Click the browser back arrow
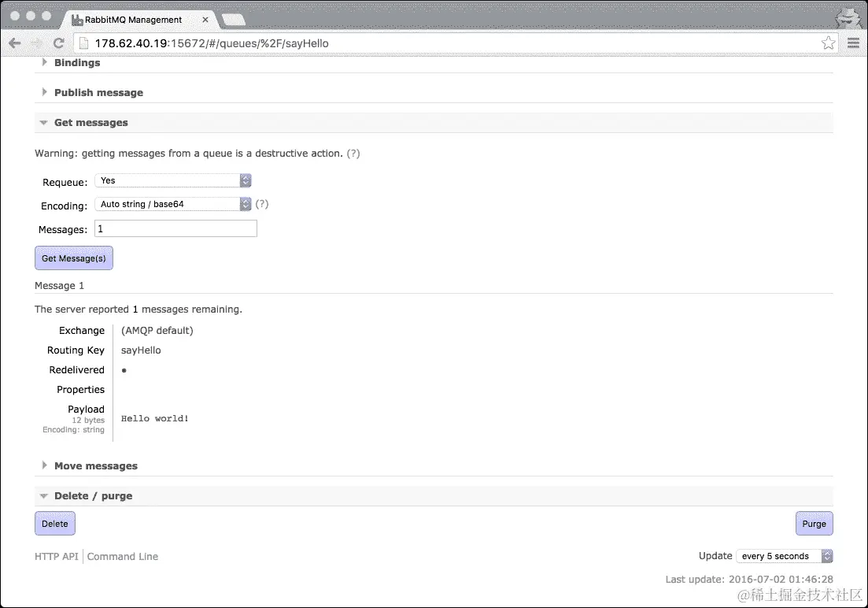868x608 pixels. coord(14,43)
